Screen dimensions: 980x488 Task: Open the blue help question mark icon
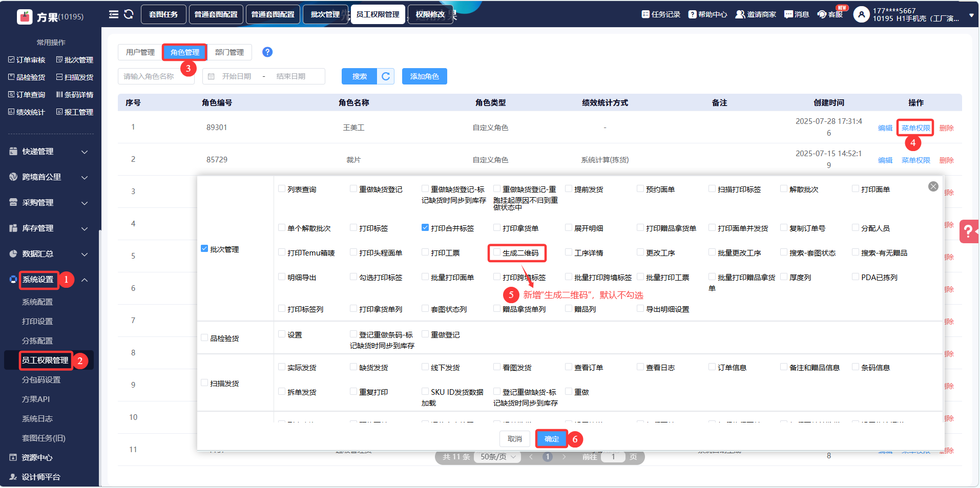pos(267,52)
